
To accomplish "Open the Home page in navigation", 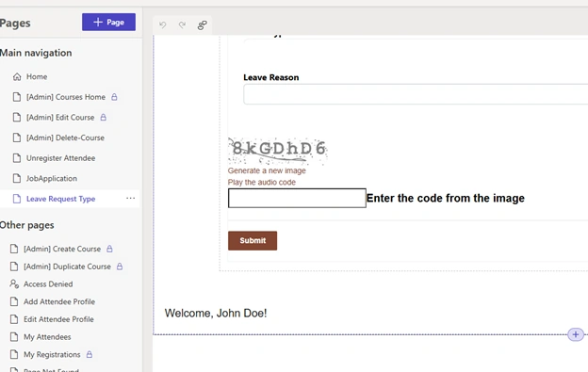I will pyautogui.click(x=37, y=77).
